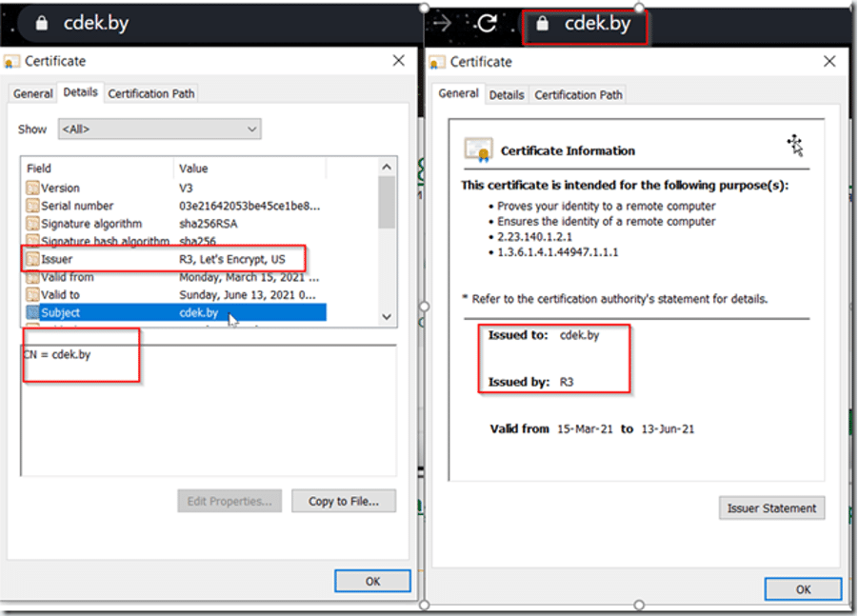Image resolution: width=859 pixels, height=616 pixels.
Task: Reload the page using the refresh icon
Action: 487,23
